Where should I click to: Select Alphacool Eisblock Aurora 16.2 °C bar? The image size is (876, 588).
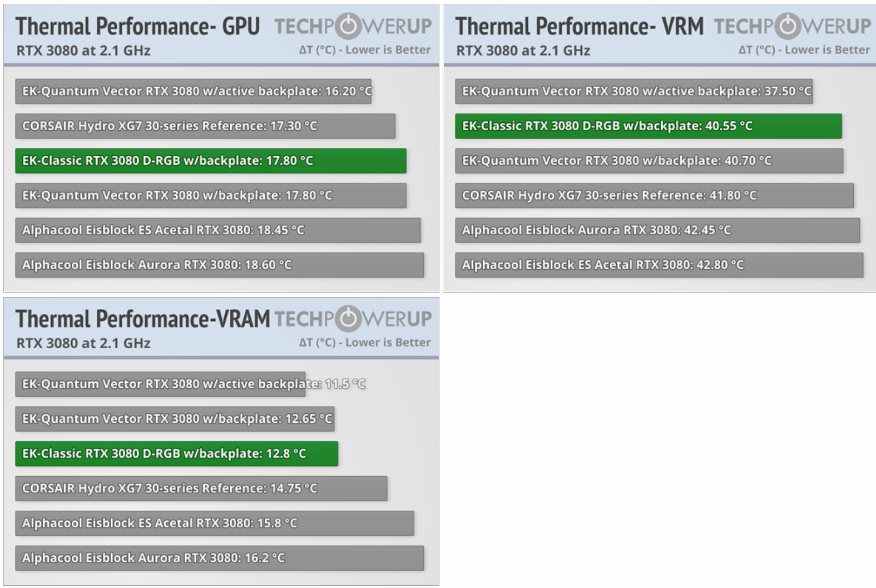click(x=219, y=558)
